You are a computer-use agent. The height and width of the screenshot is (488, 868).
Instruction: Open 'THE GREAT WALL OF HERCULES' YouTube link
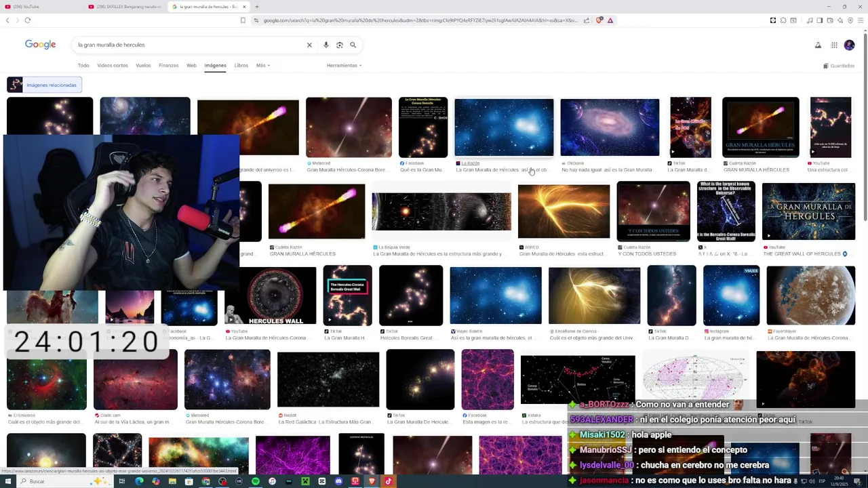click(x=805, y=254)
